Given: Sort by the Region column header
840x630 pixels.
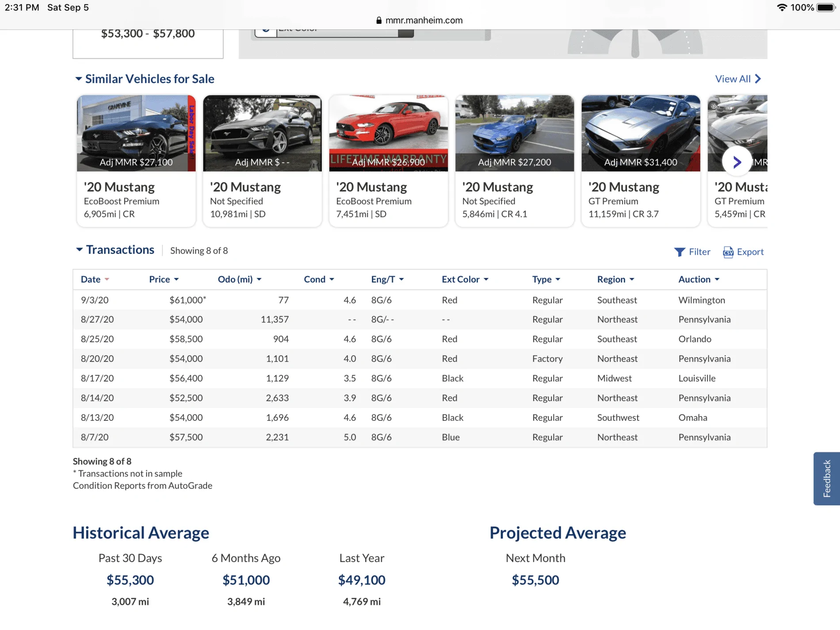Looking at the screenshot, I should 615,279.
